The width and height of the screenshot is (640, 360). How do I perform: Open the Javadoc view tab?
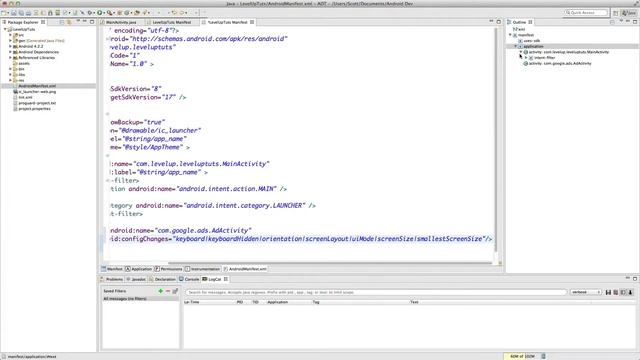click(x=136, y=279)
